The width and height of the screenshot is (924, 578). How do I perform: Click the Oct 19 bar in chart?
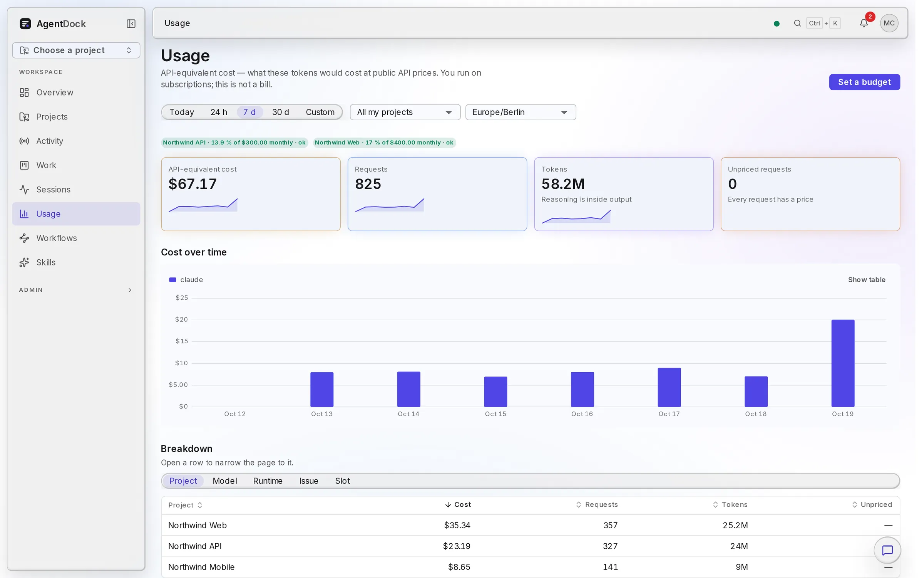tap(843, 363)
